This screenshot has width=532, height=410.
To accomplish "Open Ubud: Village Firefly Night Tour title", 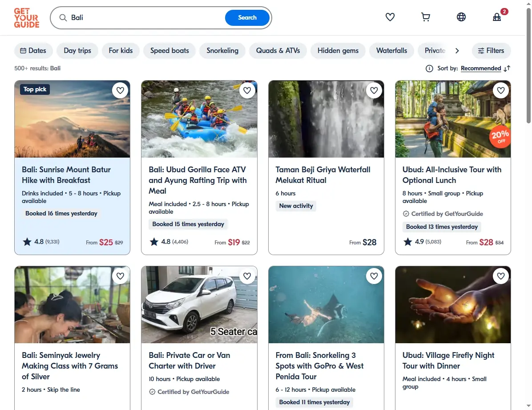I will [448, 361].
